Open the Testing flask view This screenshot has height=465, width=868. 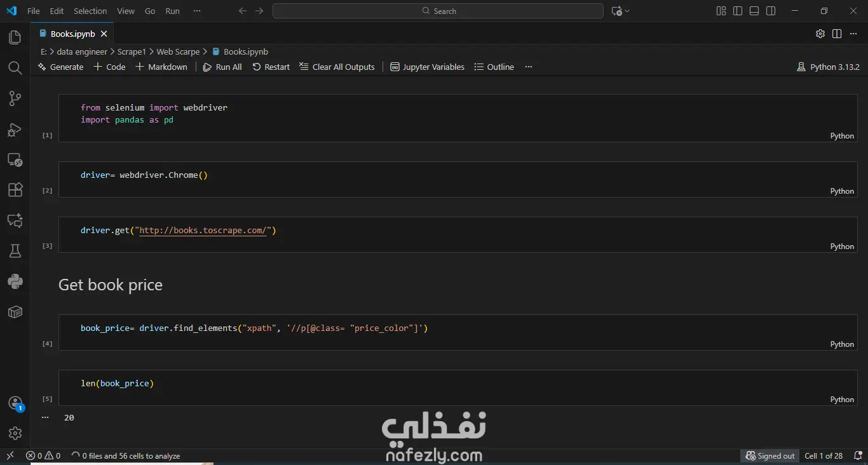[15, 251]
